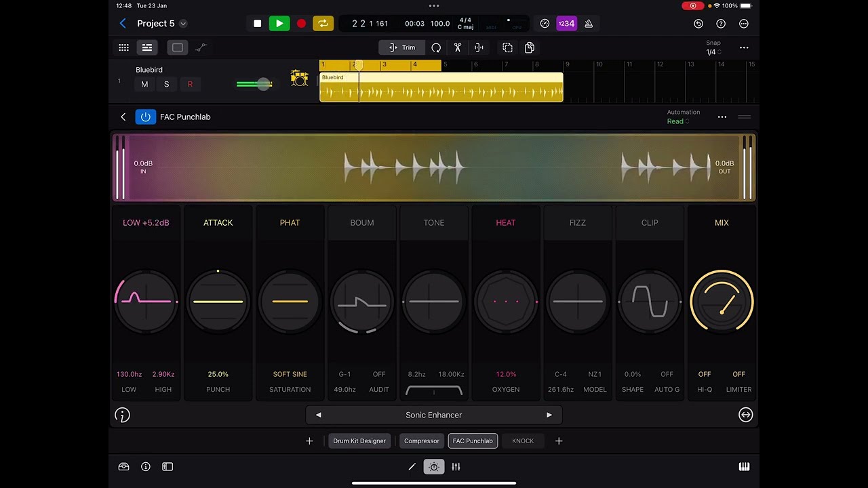Go back from Project 5
Viewport: 868px width, 488px height.
[x=123, y=24]
